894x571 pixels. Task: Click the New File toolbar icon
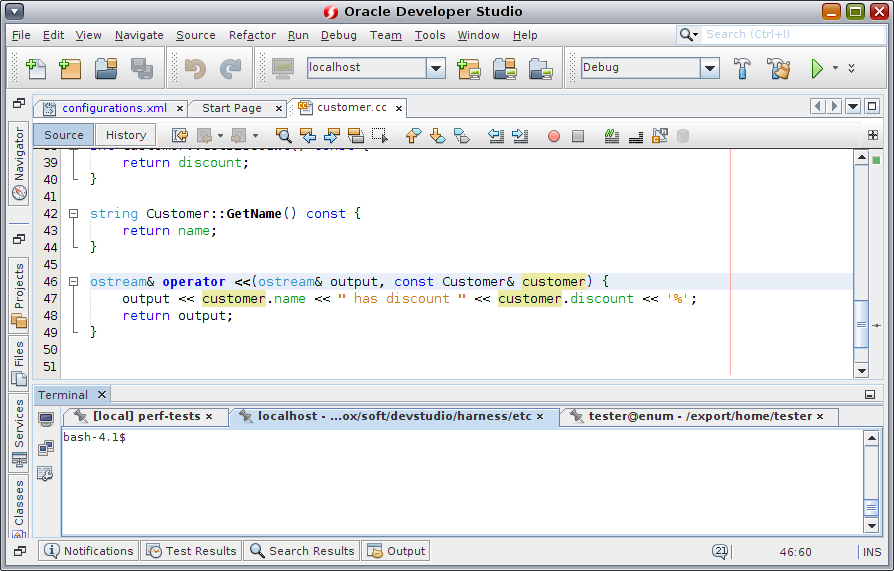click(x=36, y=68)
